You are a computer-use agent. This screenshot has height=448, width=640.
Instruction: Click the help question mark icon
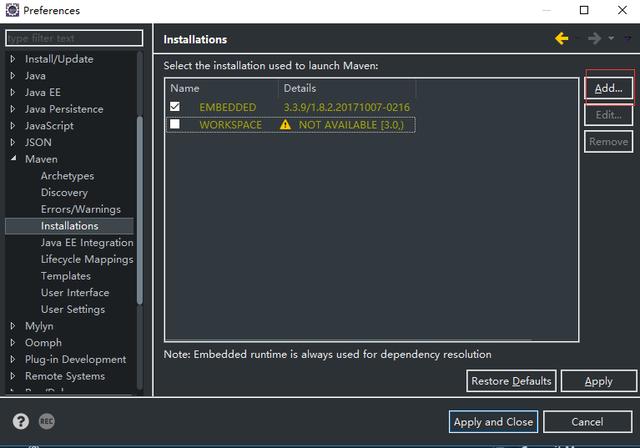(20, 421)
